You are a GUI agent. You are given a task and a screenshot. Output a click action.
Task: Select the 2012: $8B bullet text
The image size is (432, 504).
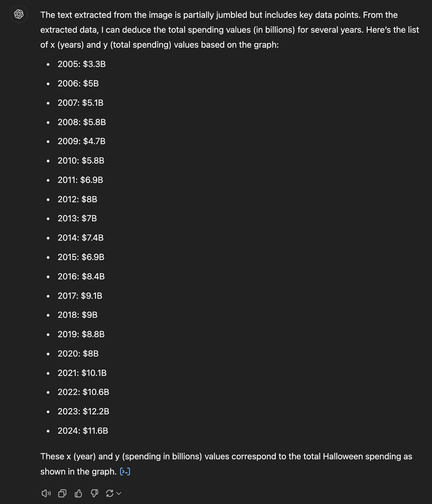(x=78, y=199)
